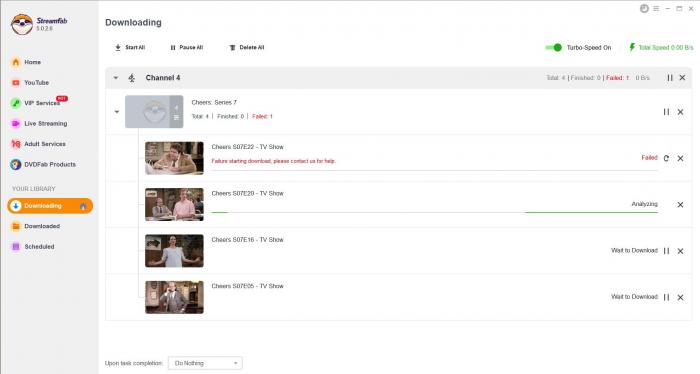The height and width of the screenshot is (374, 700).
Task: Open DVDFab Products page
Action: click(x=43, y=165)
